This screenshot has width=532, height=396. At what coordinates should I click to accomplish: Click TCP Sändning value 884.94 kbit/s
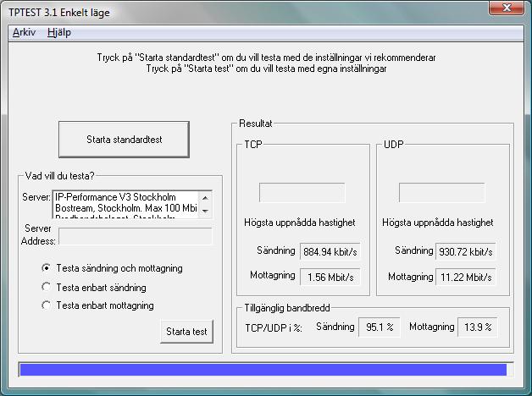pyautogui.click(x=330, y=251)
